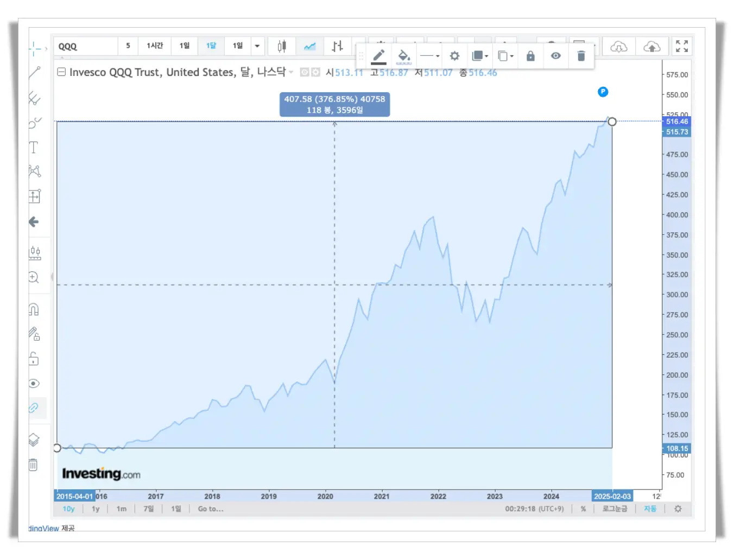Click the blue P marker on chart
This screenshot has height=560, width=734.
click(x=603, y=92)
